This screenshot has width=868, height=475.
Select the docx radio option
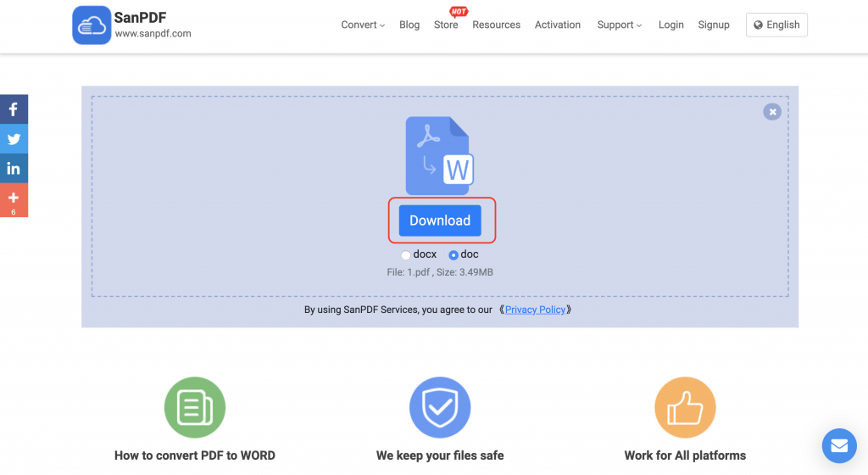406,255
